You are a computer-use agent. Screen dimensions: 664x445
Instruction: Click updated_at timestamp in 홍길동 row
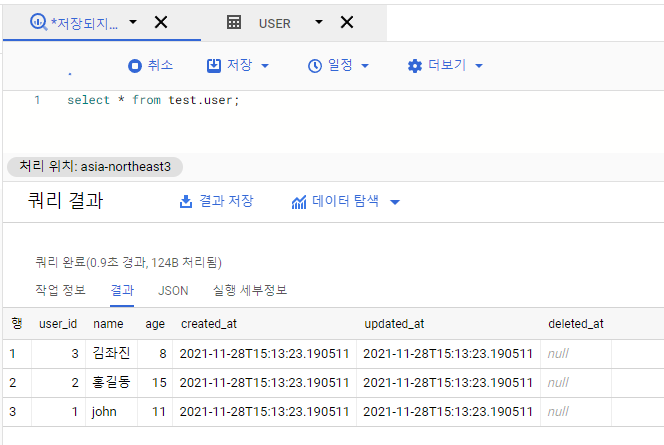[448, 383]
